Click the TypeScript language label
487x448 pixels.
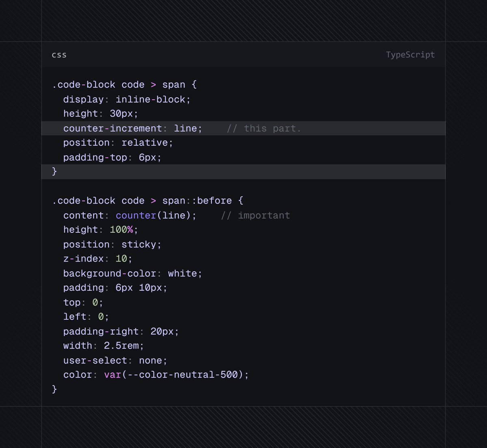[x=410, y=55]
